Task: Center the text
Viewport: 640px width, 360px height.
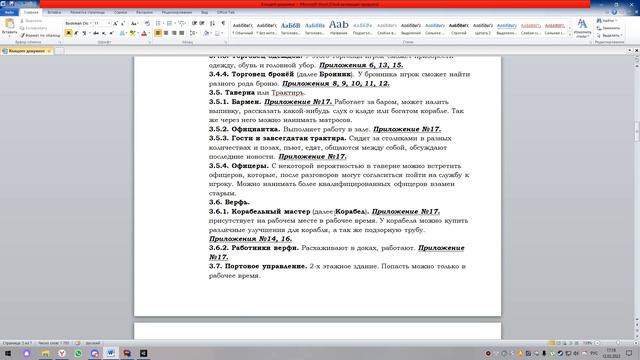Action: (166, 33)
